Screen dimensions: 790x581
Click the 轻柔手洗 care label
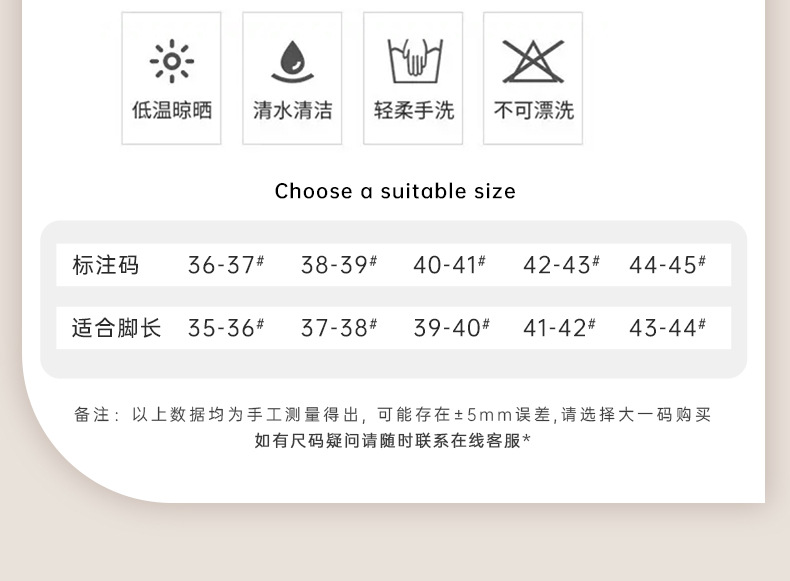(413, 110)
